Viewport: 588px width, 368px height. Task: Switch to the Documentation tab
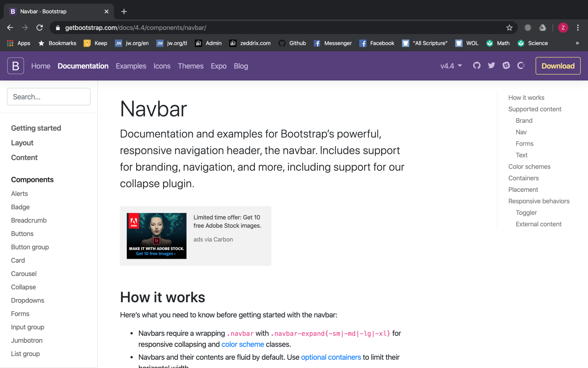point(83,66)
